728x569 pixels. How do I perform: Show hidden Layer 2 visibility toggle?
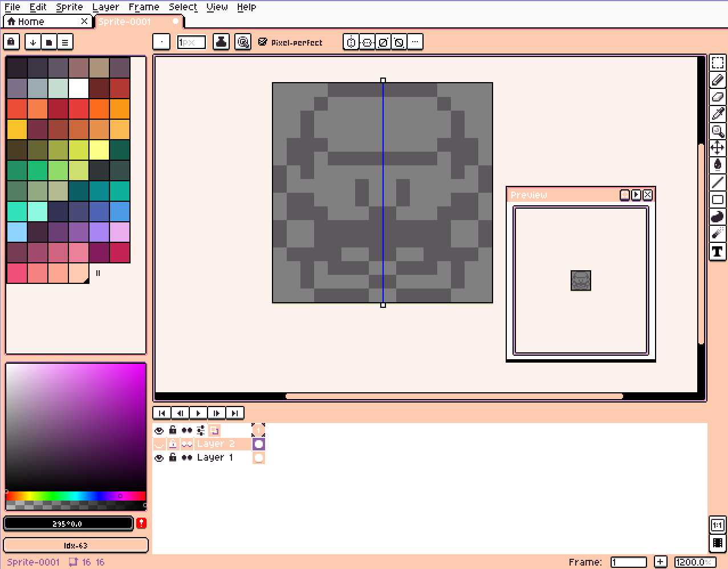point(159,444)
